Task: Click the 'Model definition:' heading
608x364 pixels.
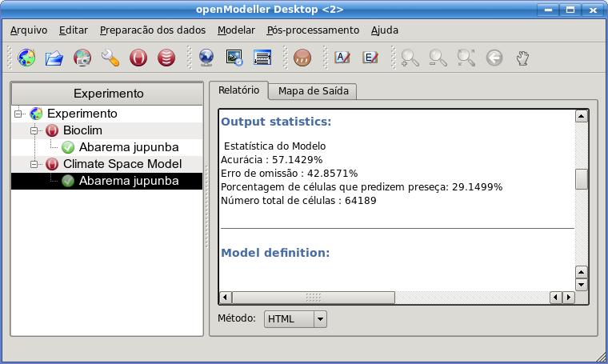Action: [275, 253]
